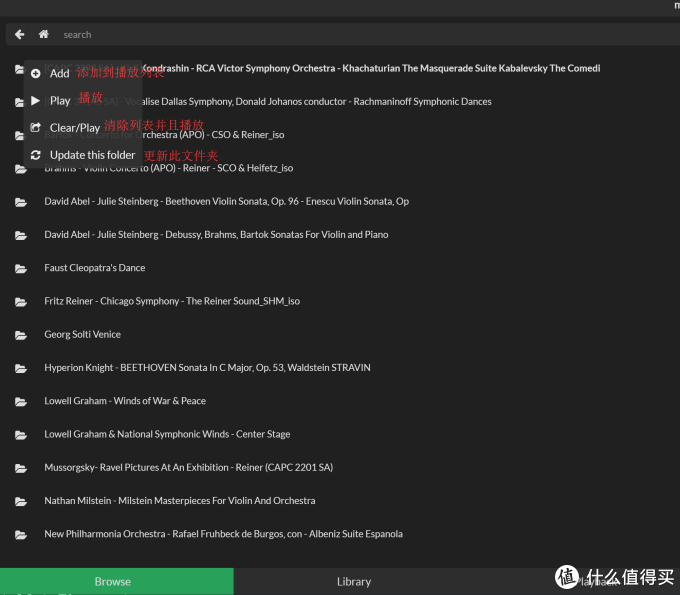This screenshot has width=680, height=595.
Task: Click folder icon for Debussy, Brahms, Bartok Sonatas
Action: tap(20, 235)
